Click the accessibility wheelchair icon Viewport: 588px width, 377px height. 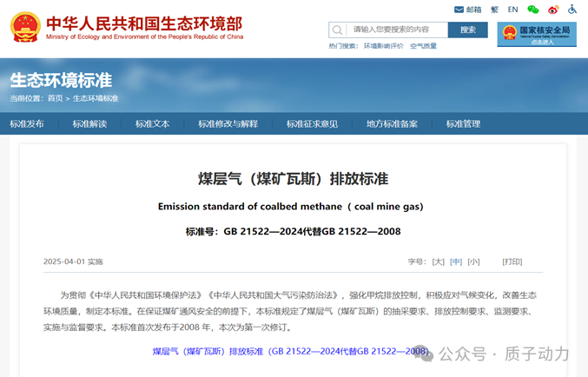point(571,10)
